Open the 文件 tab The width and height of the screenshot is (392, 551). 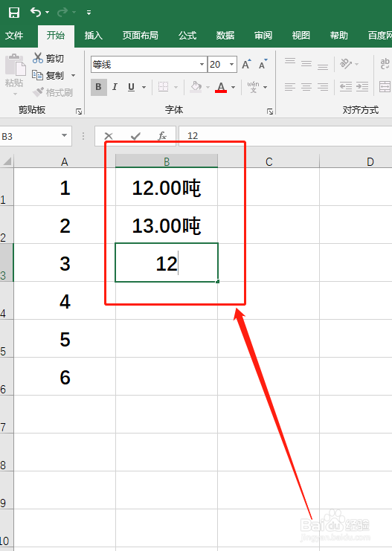(x=14, y=36)
